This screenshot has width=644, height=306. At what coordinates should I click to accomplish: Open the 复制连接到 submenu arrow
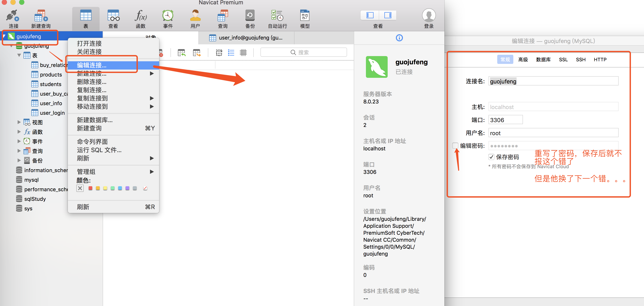tap(152, 98)
